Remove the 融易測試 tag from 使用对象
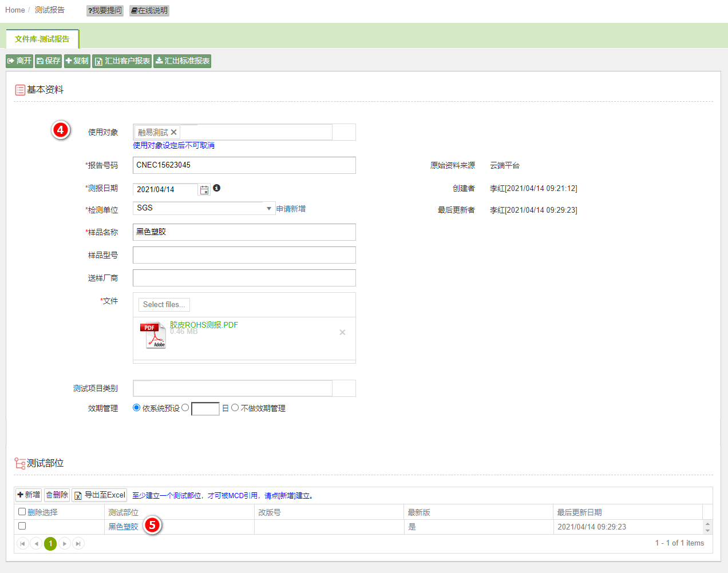Viewport: 728px width, 573px height. [174, 132]
